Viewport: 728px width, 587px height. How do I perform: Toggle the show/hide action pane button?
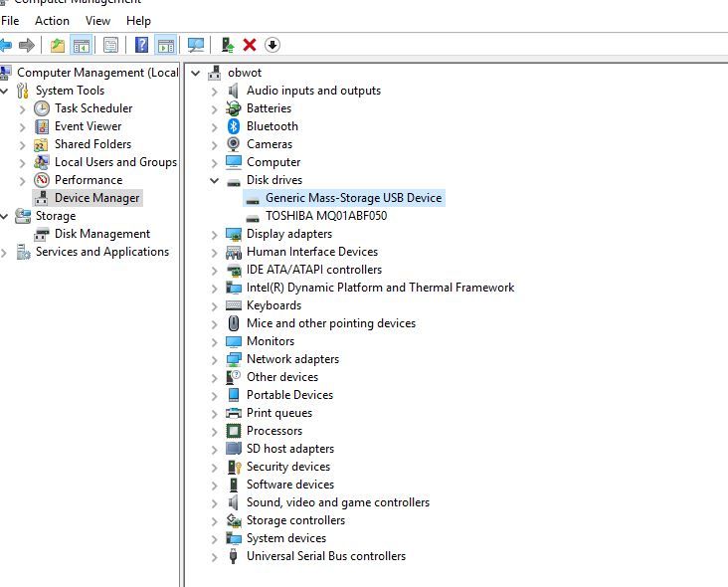165,45
